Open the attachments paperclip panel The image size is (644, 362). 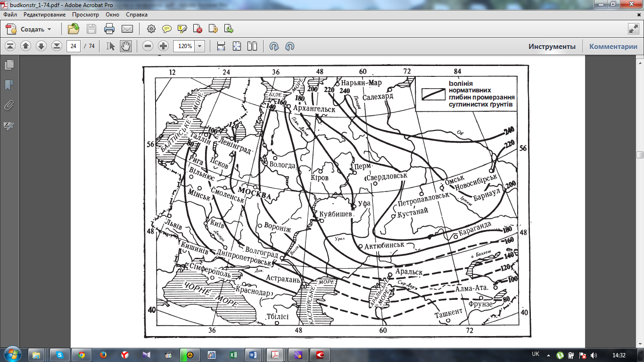click(x=9, y=105)
